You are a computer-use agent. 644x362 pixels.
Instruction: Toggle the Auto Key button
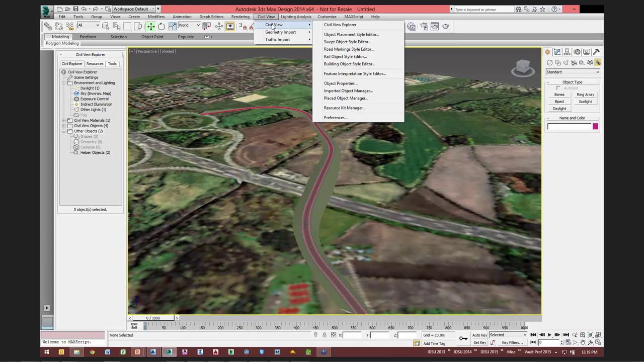click(x=479, y=335)
